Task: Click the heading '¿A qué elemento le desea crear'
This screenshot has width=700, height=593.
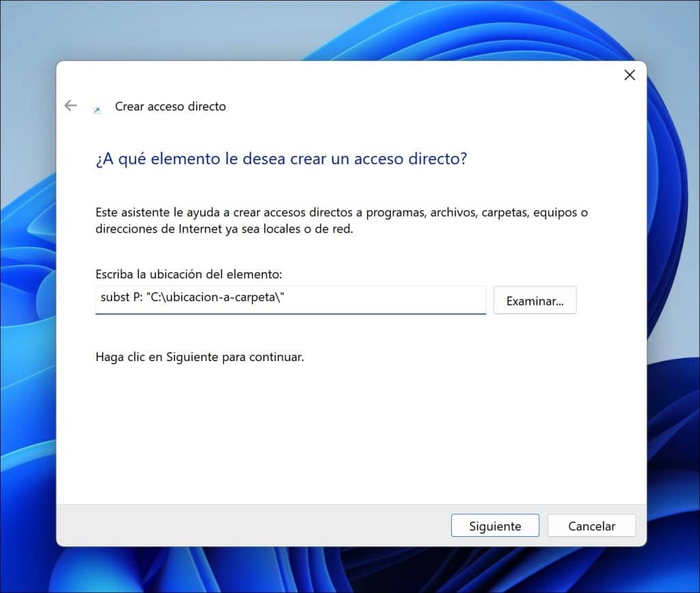Action: coord(281,159)
